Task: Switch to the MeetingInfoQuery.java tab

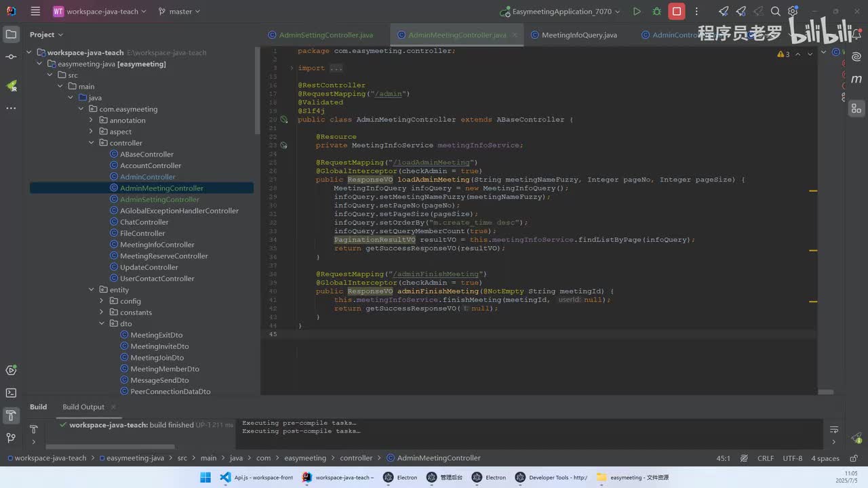Action: click(574, 35)
